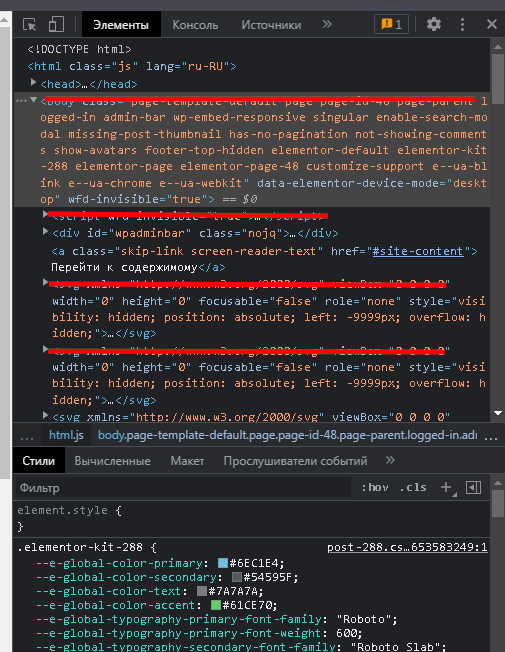Expand the last visible svg node
This screenshot has height=652, width=505.
pyautogui.click(x=45, y=415)
